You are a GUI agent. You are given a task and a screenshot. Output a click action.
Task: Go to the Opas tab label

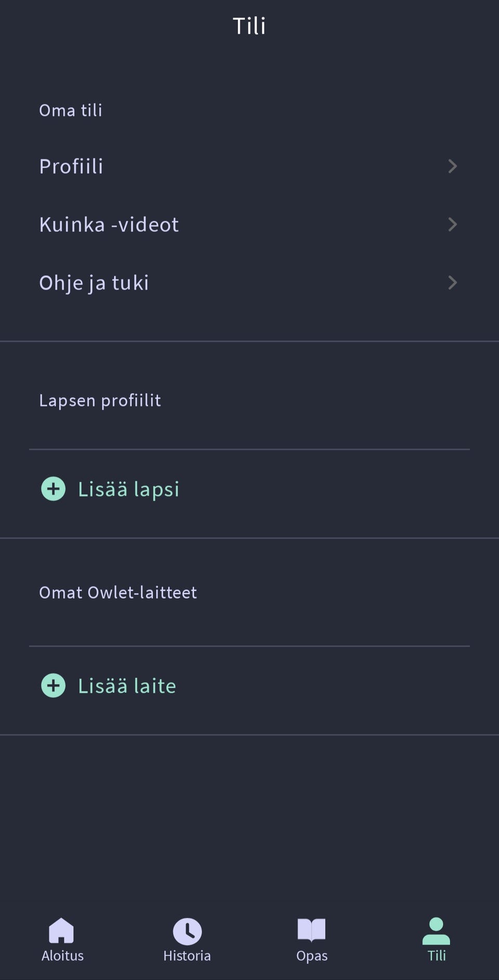pos(312,956)
